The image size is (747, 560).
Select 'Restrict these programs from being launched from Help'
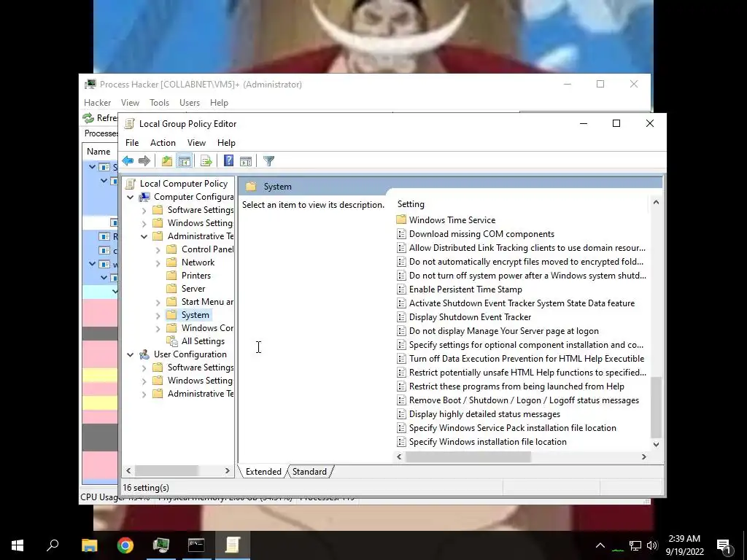(516, 386)
